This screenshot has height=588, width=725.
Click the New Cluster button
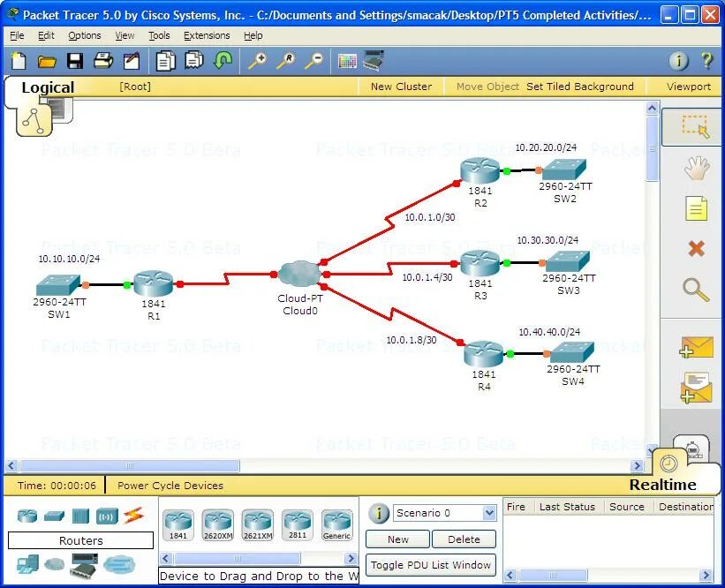[401, 87]
